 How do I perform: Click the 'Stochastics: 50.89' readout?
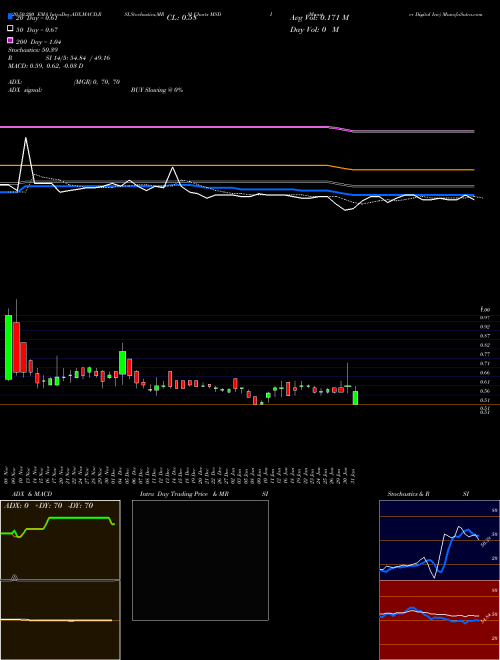click(x=33, y=50)
